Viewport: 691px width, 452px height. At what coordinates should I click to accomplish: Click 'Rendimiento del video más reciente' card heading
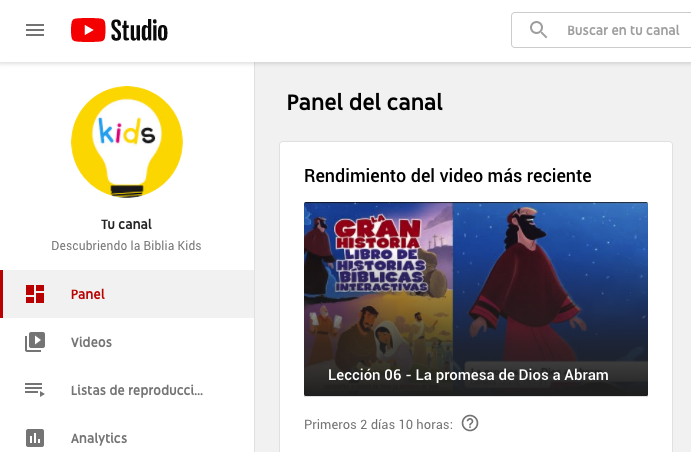(447, 176)
